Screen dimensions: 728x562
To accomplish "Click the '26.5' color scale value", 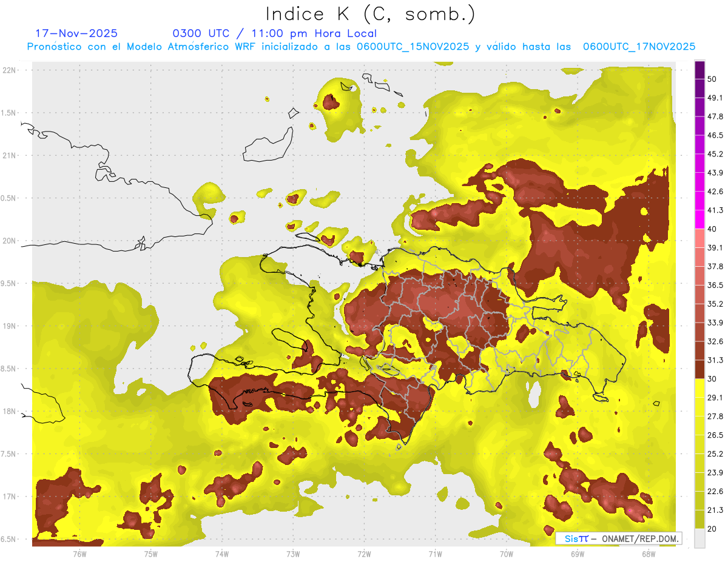I will click(715, 435).
